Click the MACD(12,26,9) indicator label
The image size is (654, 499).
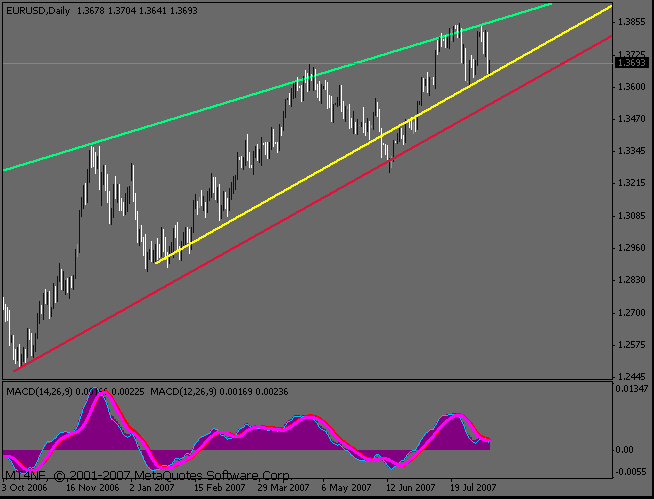[184, 392]
